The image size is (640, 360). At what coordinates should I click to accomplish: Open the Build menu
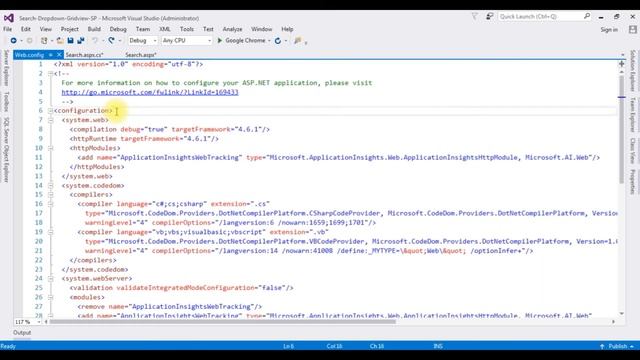(x=94, y=29)
